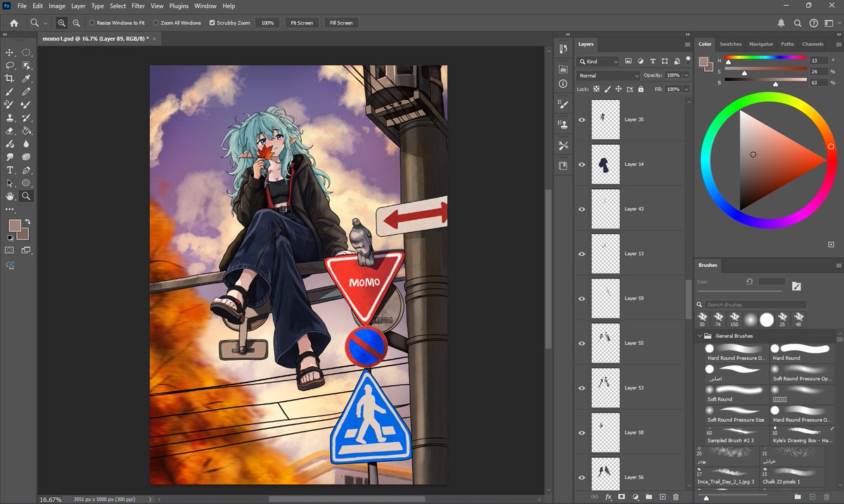Switch to the Channels tab

pos(812,44)
